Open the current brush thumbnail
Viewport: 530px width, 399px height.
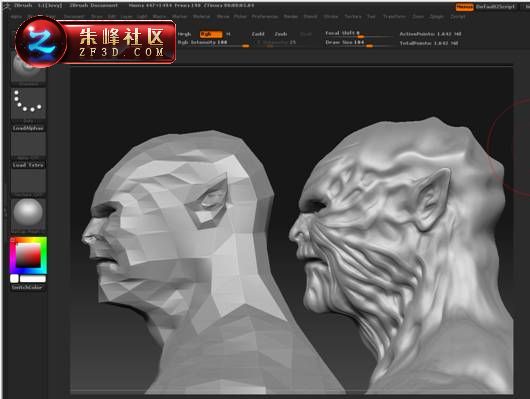[28, 69]
